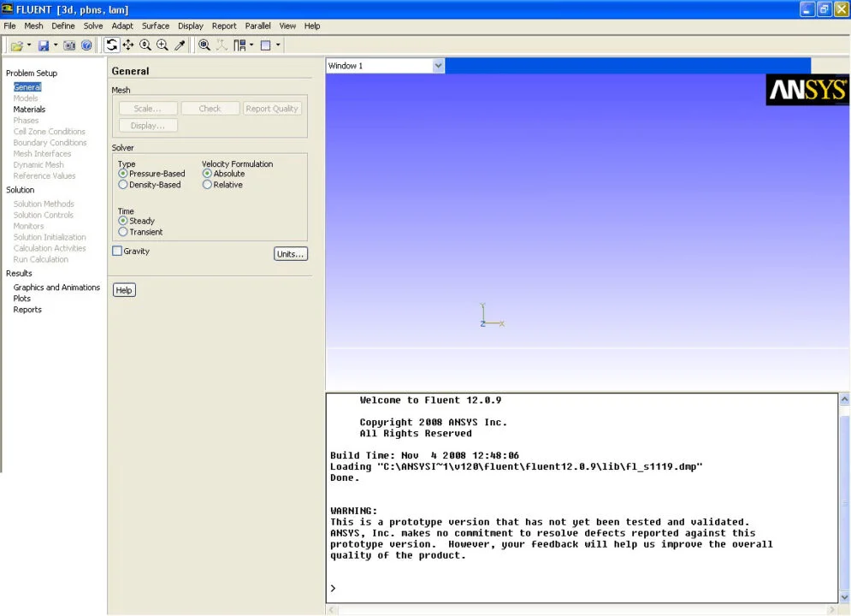
Task: Open a file with the folder icon
Action: 17,45
